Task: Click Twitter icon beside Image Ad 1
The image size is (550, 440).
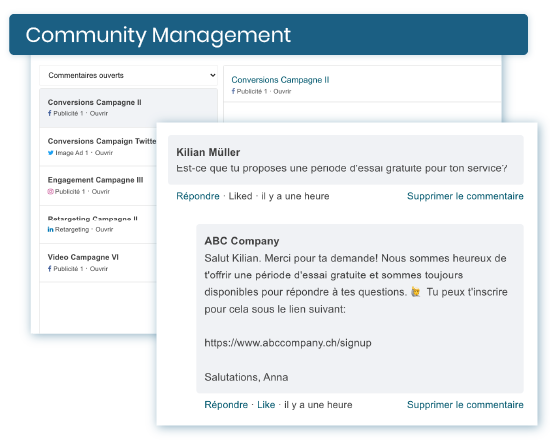Action: (x=51, y=153)
